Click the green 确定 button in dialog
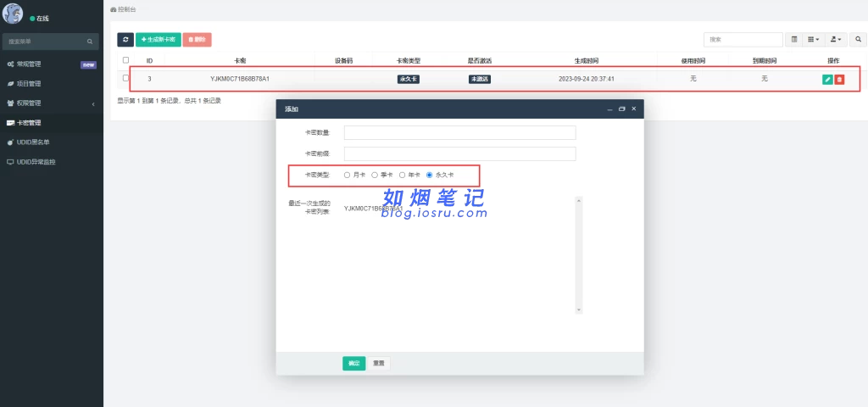Image resolution: width=868 pixels, height=407 pixels. click(353, 363)
